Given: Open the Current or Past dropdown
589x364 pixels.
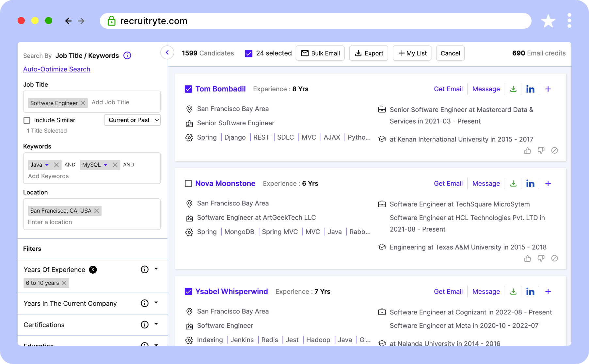Looking at the screenshot, I should (x=132, y=120).
